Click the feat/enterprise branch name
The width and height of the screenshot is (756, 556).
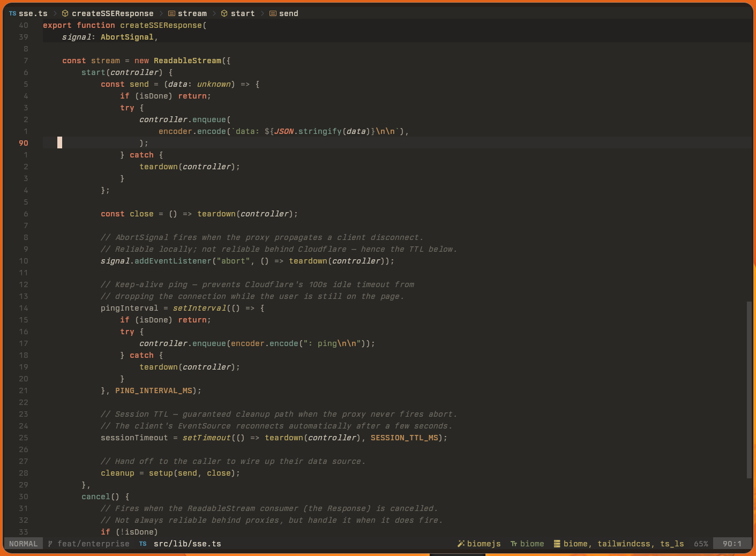coord(93,544)
